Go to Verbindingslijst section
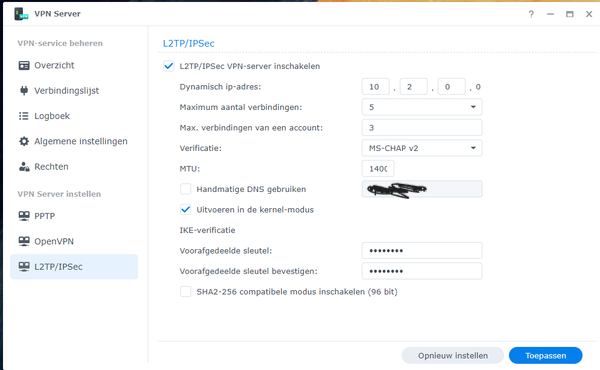 coord(74,91)
